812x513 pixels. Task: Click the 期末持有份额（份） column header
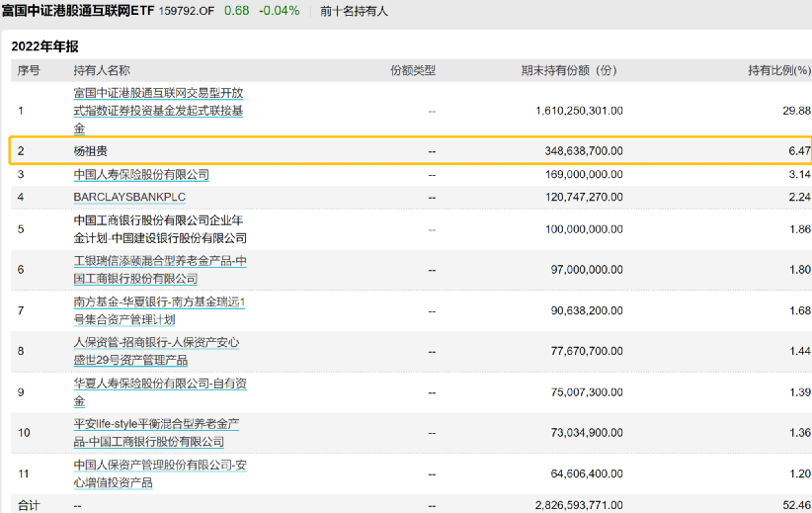(569, 70)
